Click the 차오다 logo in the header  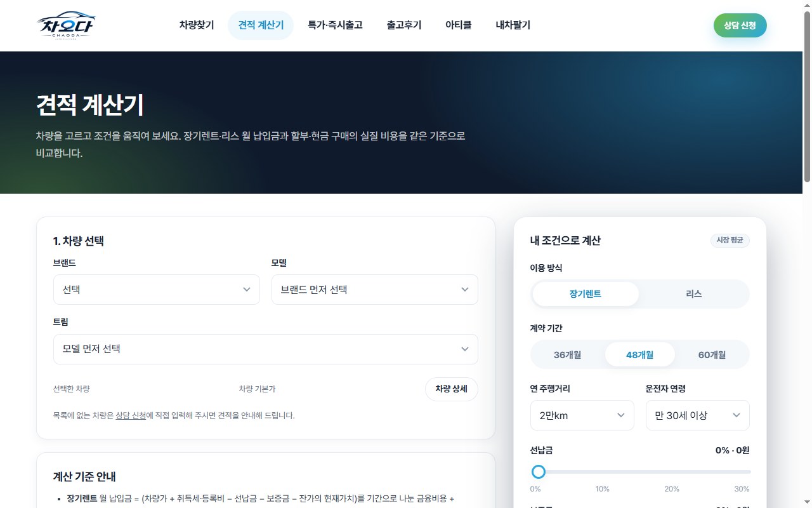pyautogui.click(x=67, y=25)
